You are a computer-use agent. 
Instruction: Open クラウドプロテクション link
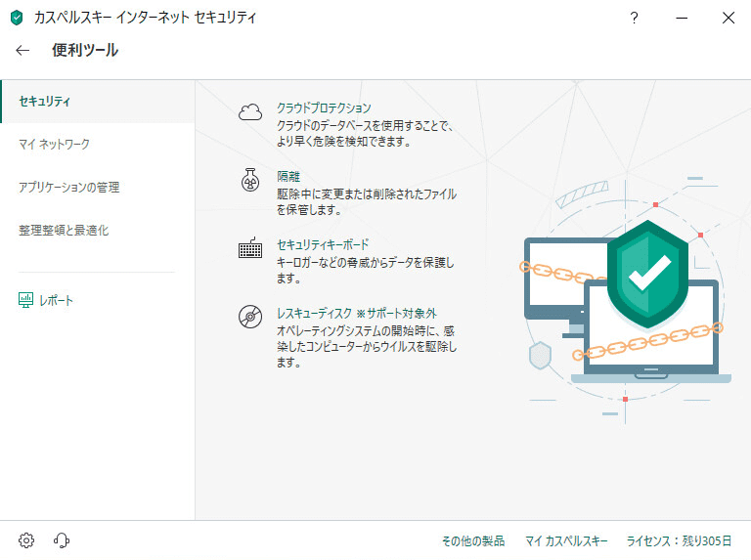[x=324, y=108]
